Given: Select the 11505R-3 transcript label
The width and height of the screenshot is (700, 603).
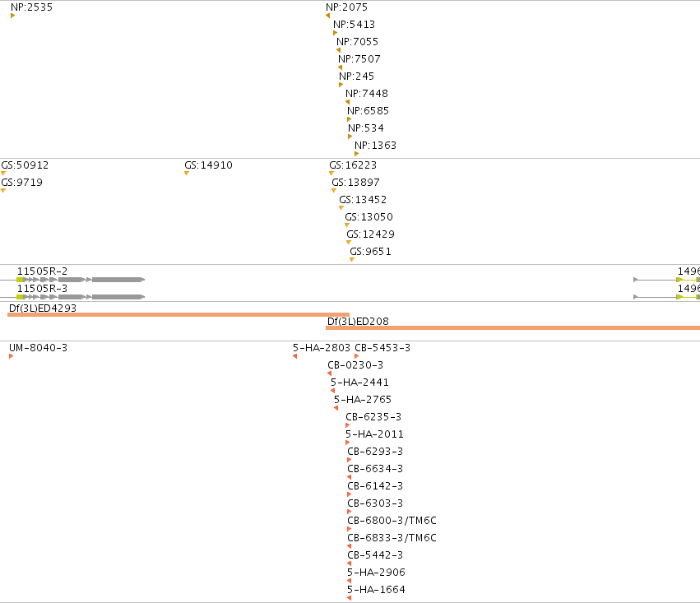Looking at the screenshot, I should pyautogui.click(x=43, y=288).
